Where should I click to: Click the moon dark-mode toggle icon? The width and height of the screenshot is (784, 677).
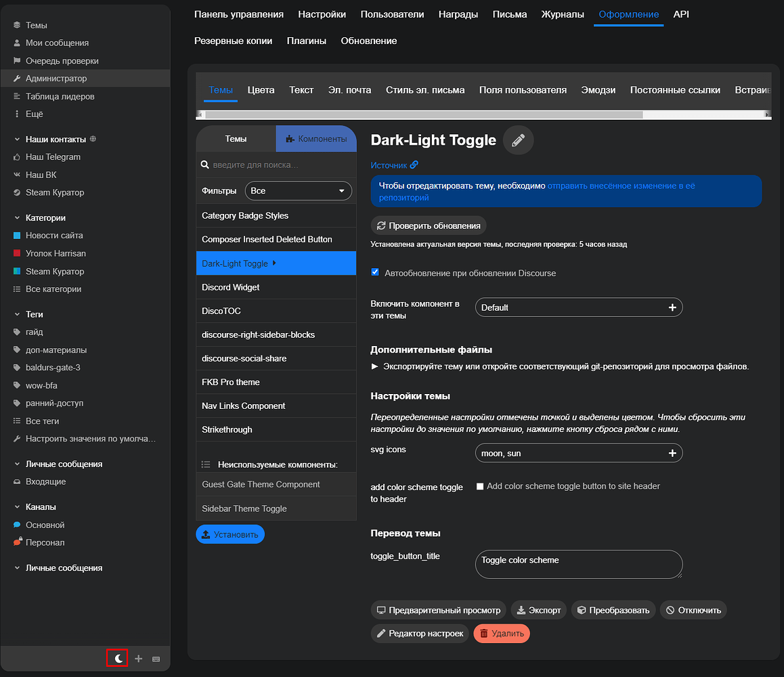pyautogui.click(x=118, y=658)
